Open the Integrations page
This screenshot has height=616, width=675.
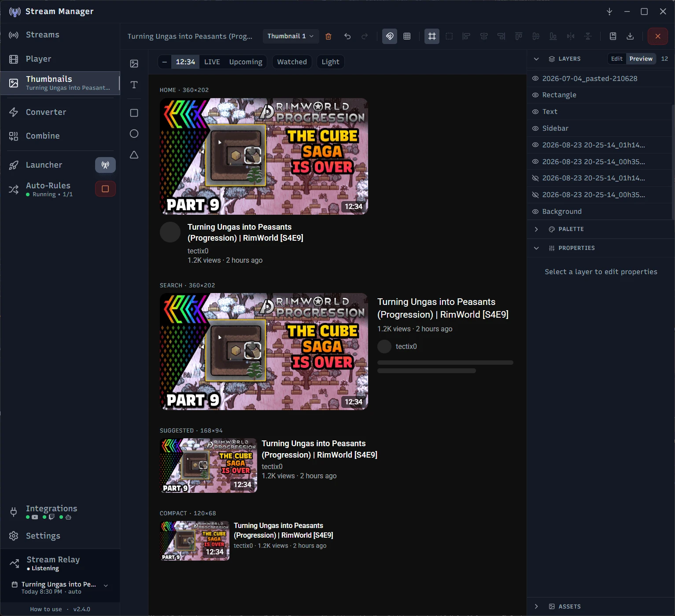[60, 512]
